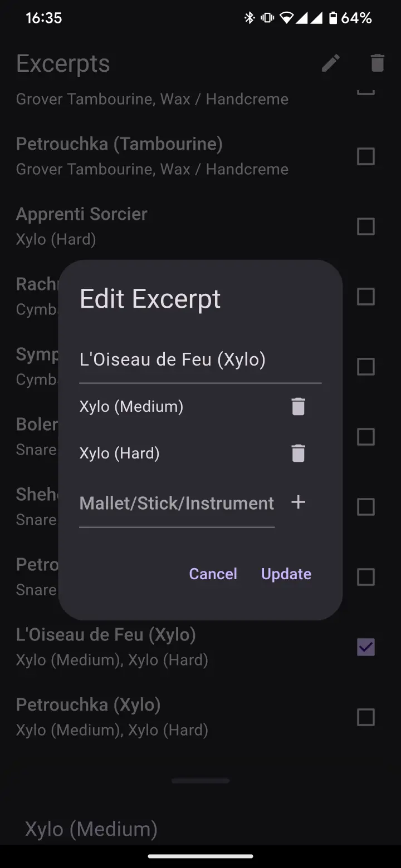Select the Apprenti Sorcier checkbox

tap(366, 226)
